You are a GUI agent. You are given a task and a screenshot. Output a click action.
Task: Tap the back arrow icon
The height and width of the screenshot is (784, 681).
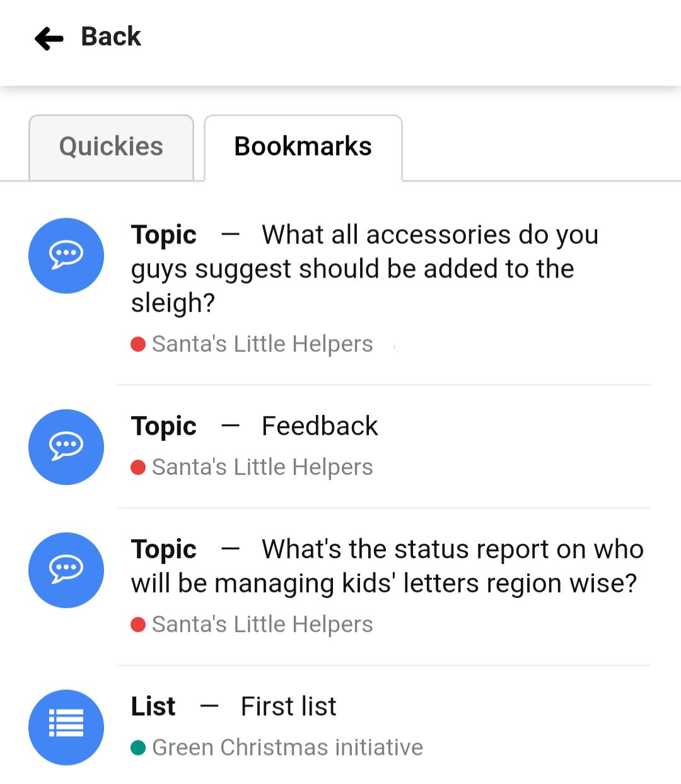tap(49, 38)
